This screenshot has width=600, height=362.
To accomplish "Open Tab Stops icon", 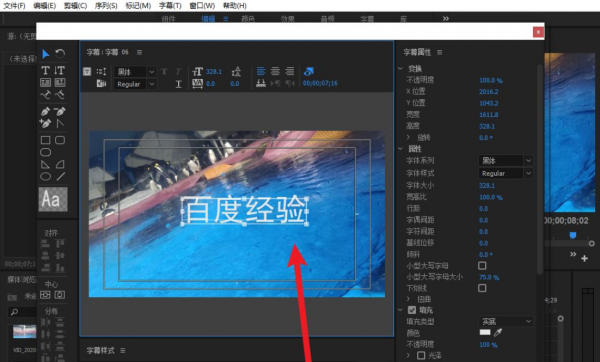I will [x=261, y=83].
